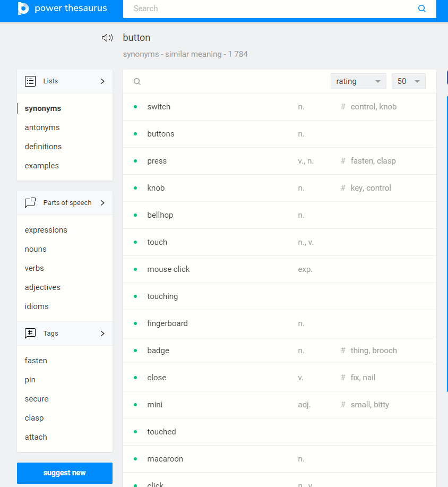448x487 pixels.
Task: Open the synonym mouse click
Action: pos(168,269)
